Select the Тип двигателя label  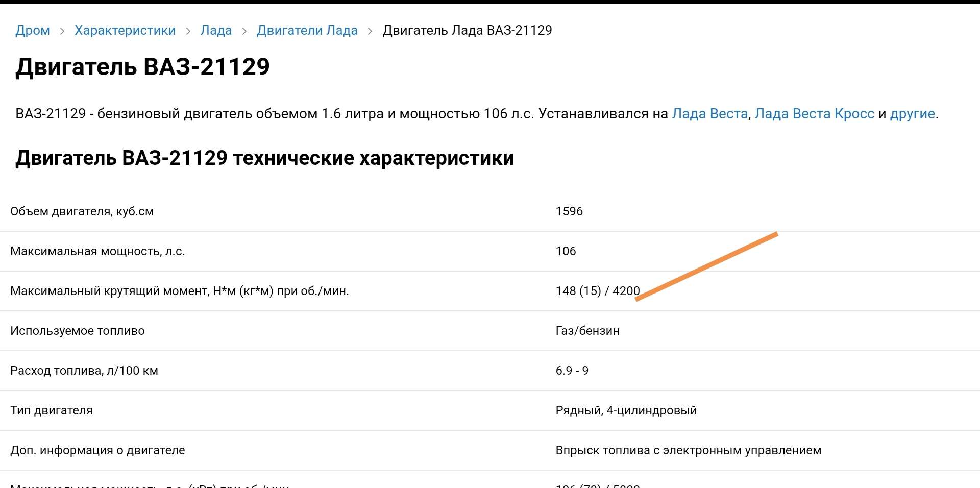[52, 410]
